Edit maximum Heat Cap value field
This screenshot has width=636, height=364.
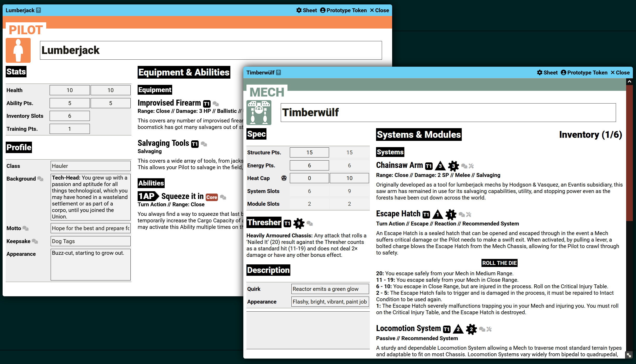click(x=349, y=178)
